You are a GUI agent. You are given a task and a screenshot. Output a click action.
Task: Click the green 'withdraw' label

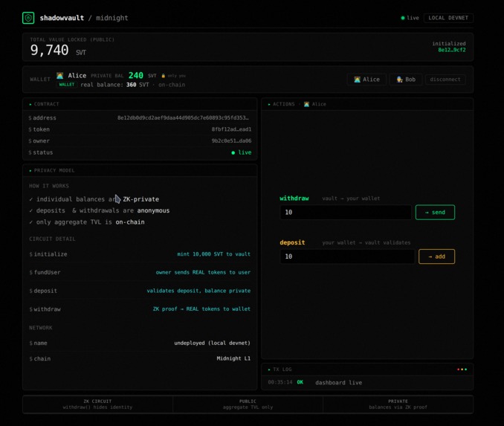pos(294,199)
